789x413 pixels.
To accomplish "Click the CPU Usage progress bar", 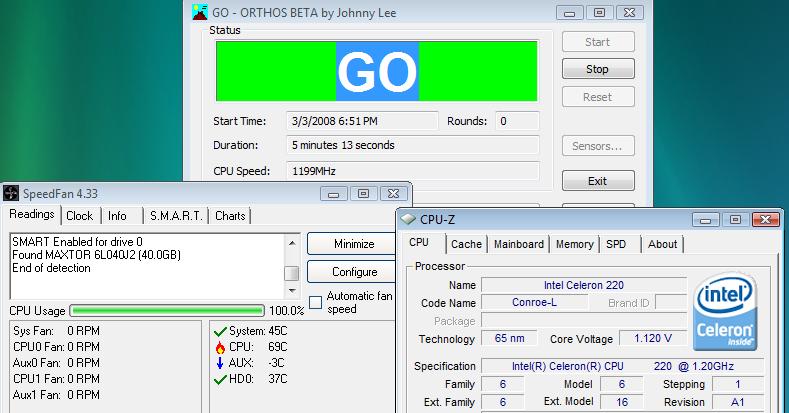I will tap(167, 310).
